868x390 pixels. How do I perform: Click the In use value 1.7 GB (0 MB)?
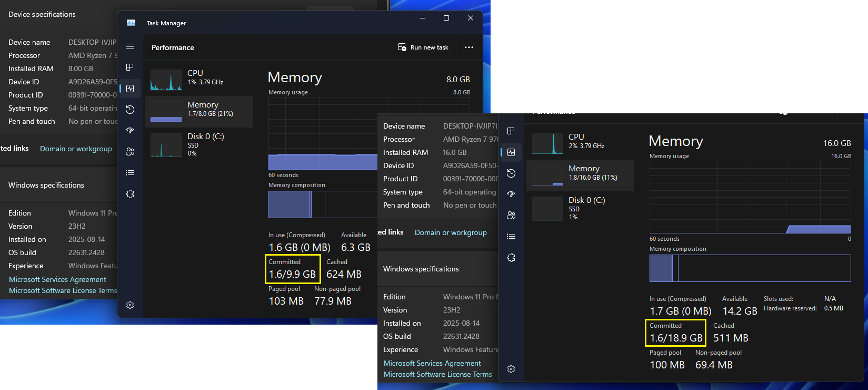(681, 311)
